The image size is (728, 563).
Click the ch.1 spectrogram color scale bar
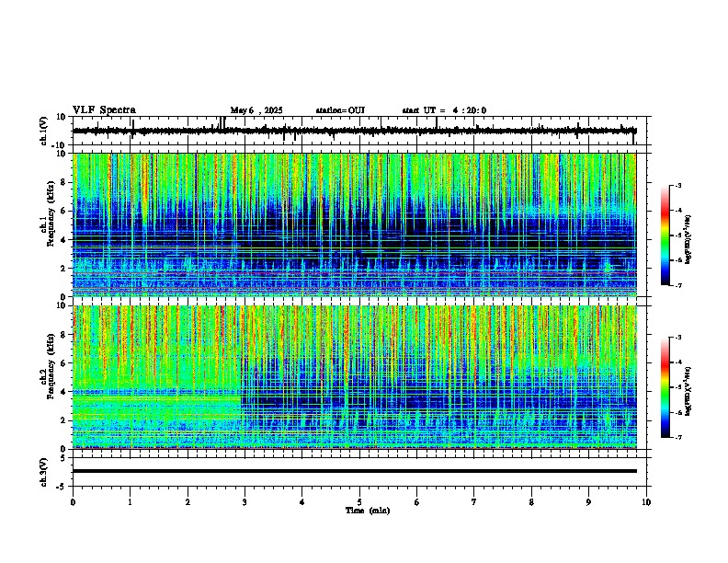(665, 236)
